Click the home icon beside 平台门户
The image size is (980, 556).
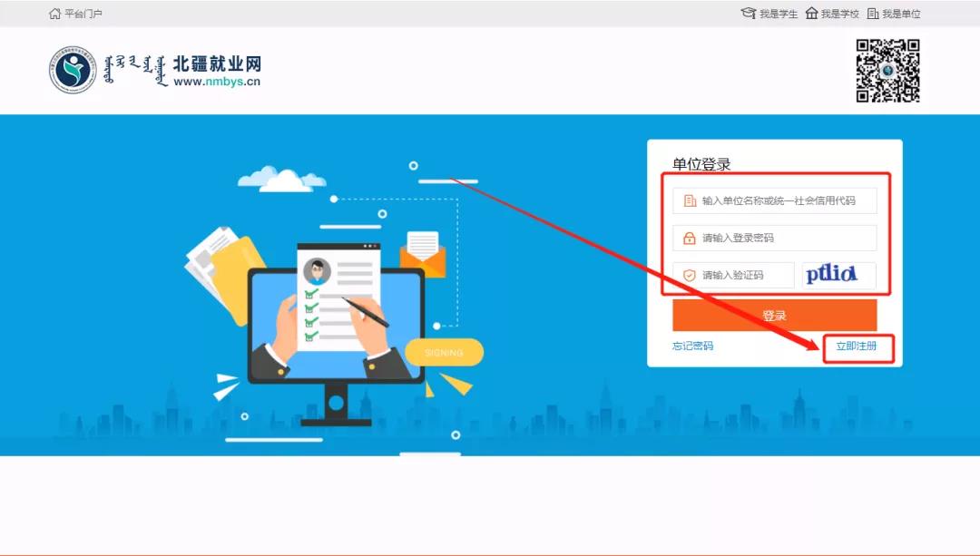(54, 14)
